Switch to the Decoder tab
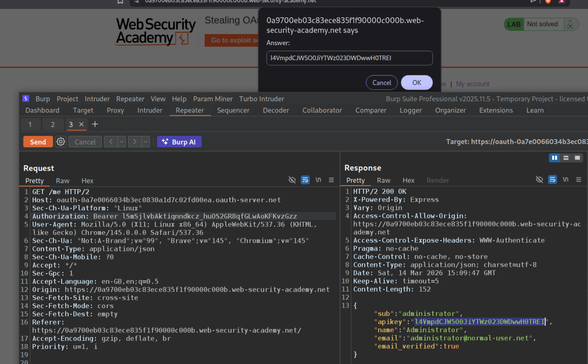 tap(276, 110)
